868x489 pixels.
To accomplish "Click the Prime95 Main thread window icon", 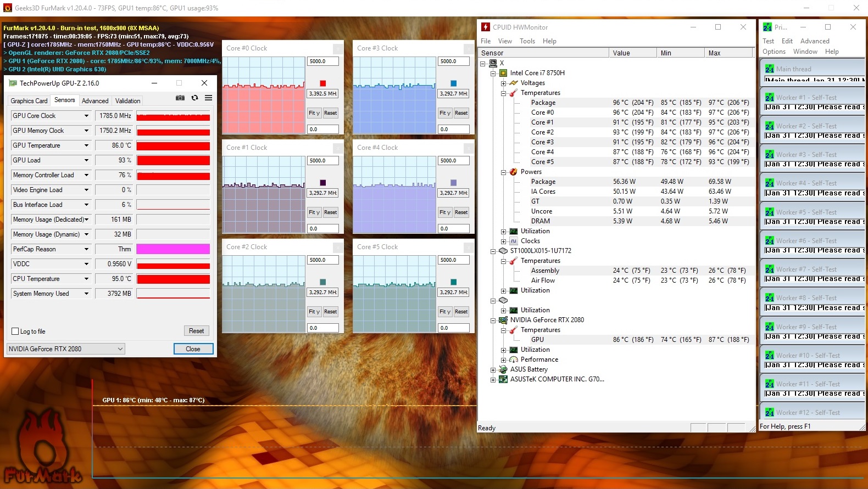I will click(770, 69).
